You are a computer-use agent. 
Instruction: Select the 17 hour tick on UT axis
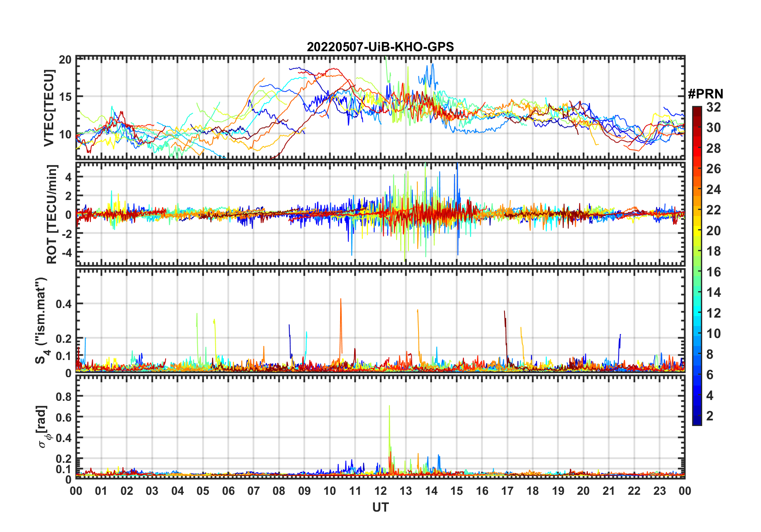click(x=507, y=491)
